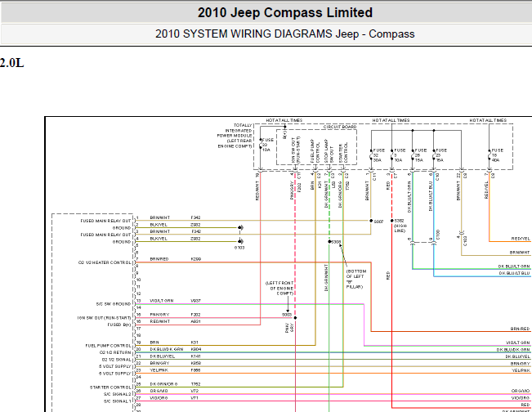
Task: Click the '2010 SYSTEM WIRING DIAGRAMS Jeep - Compass' subtitle
Action: pyautogui.click(x=285, y=34)
